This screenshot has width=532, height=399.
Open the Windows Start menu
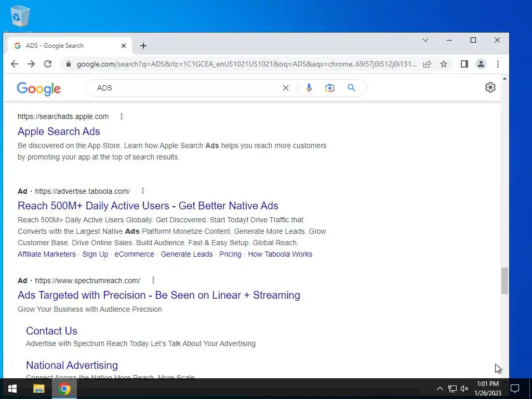[x=12, y=389]
